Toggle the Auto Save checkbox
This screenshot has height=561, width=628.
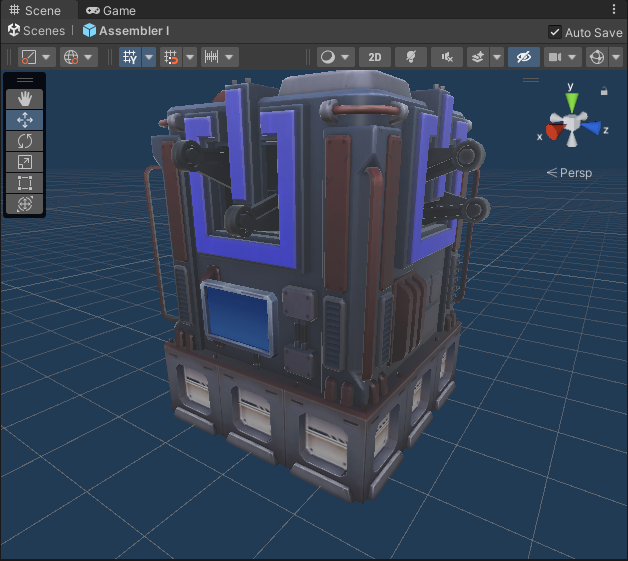click(x=555, y=32)
